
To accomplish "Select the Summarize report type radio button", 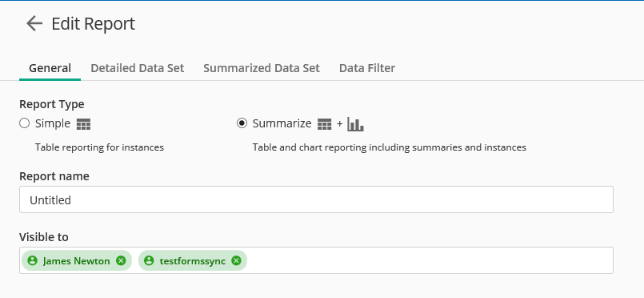I will [x=242, y=123].
